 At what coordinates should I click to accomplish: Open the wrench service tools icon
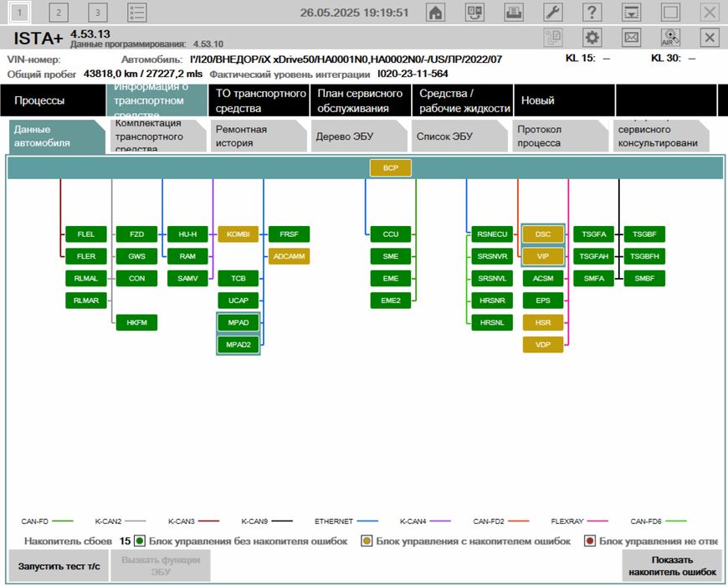click(552, 13)
